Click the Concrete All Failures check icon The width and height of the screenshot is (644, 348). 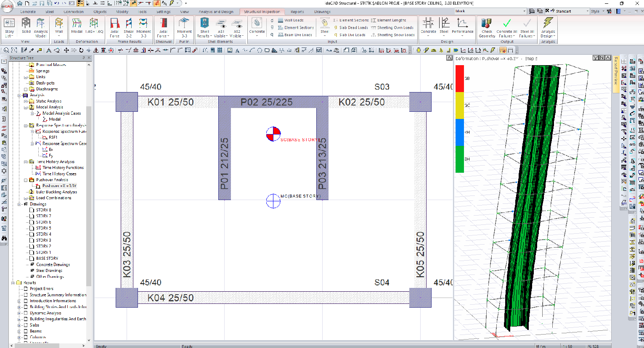tap(506, 27)
